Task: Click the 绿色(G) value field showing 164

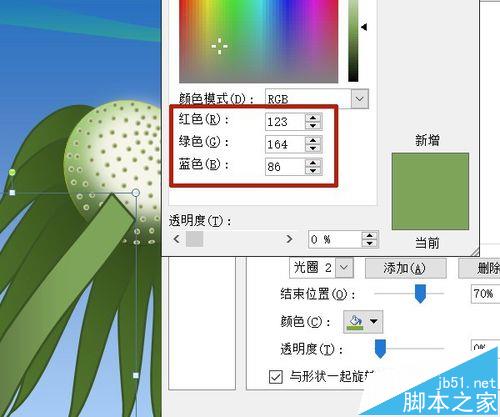Action: click(285, 144)
